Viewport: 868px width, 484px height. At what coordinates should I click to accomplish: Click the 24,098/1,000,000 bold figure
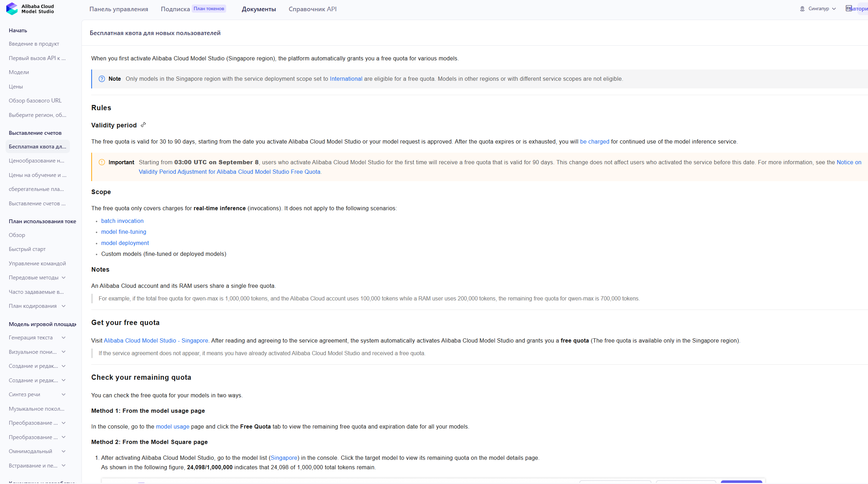210,468
